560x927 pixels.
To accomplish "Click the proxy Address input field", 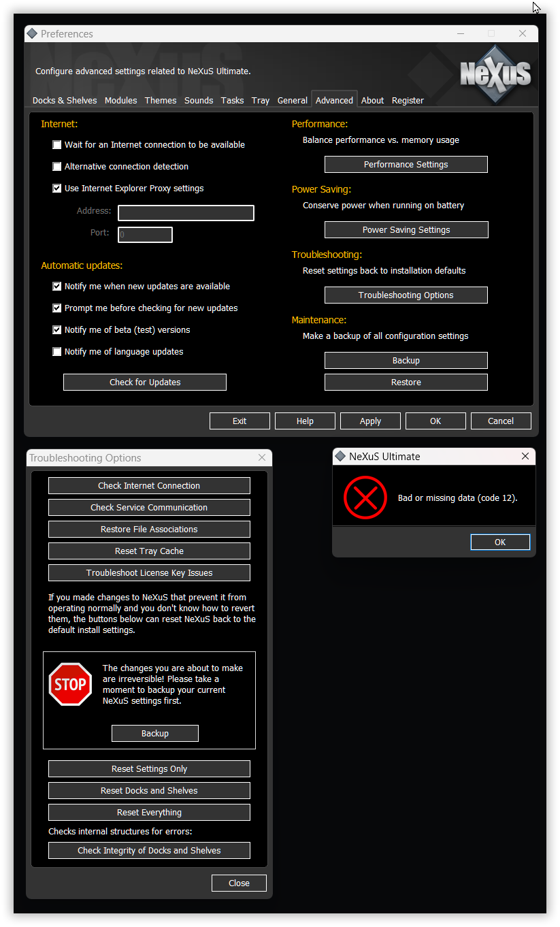I will 186,213.
